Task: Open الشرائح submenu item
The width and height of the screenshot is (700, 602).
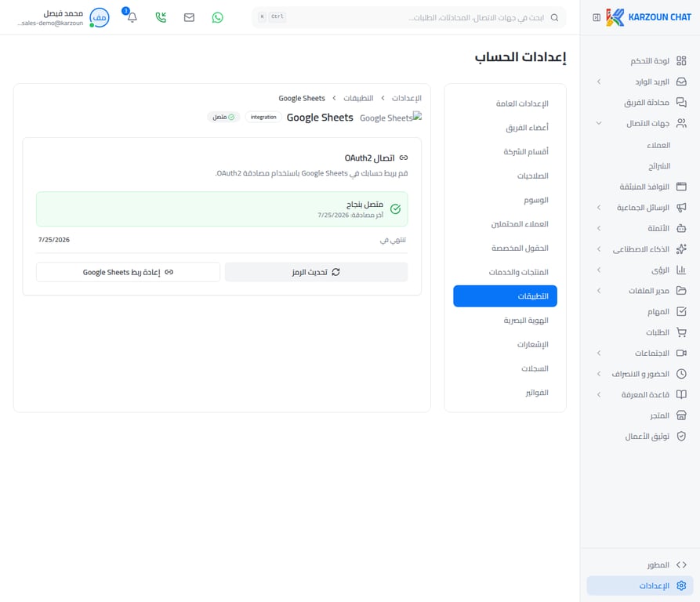Action: click(x=659, y=166)
